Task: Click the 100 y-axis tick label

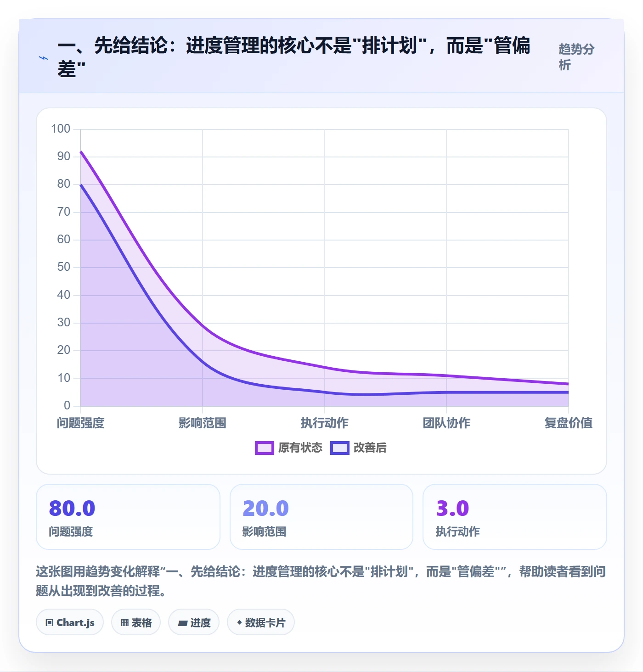Action: tap(61, 129)
